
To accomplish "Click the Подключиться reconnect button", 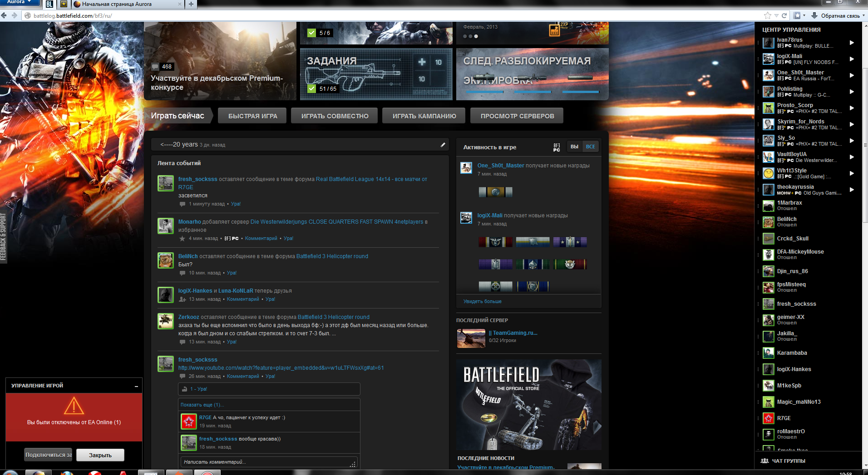I will point(49,455).
